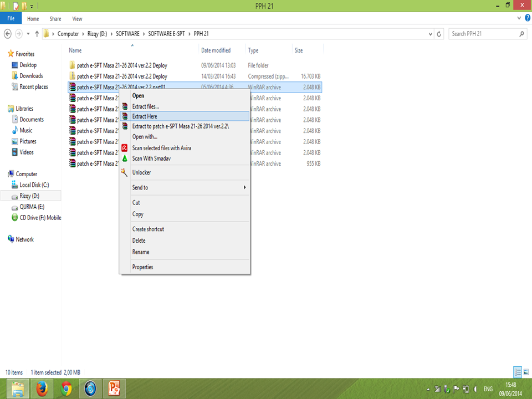This screenshot has width=532, height=399.
Task: Open the Send to submenu
Action: click(190, 187)
